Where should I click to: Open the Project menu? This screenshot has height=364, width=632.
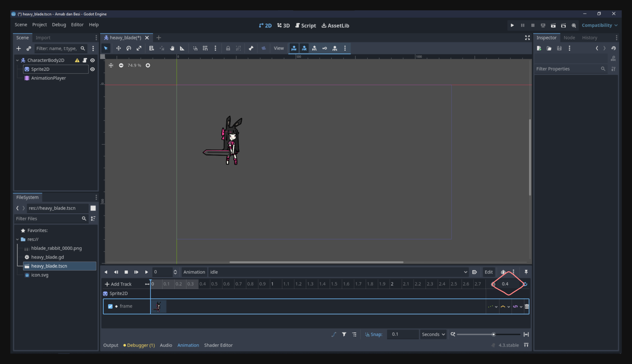coord(39,25)
